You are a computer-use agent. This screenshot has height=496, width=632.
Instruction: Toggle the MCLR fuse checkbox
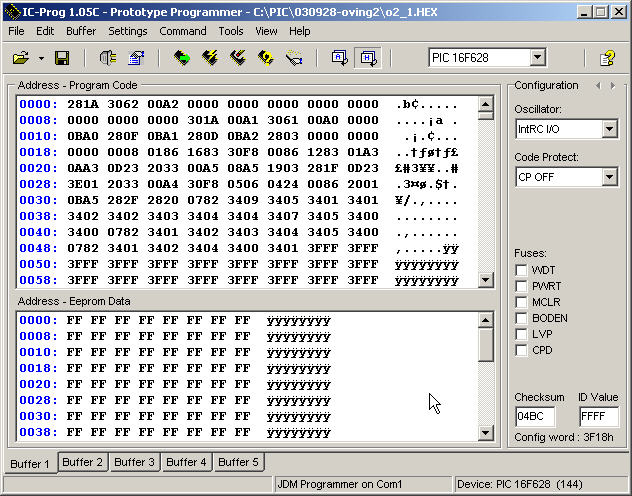tap(521, 302)
